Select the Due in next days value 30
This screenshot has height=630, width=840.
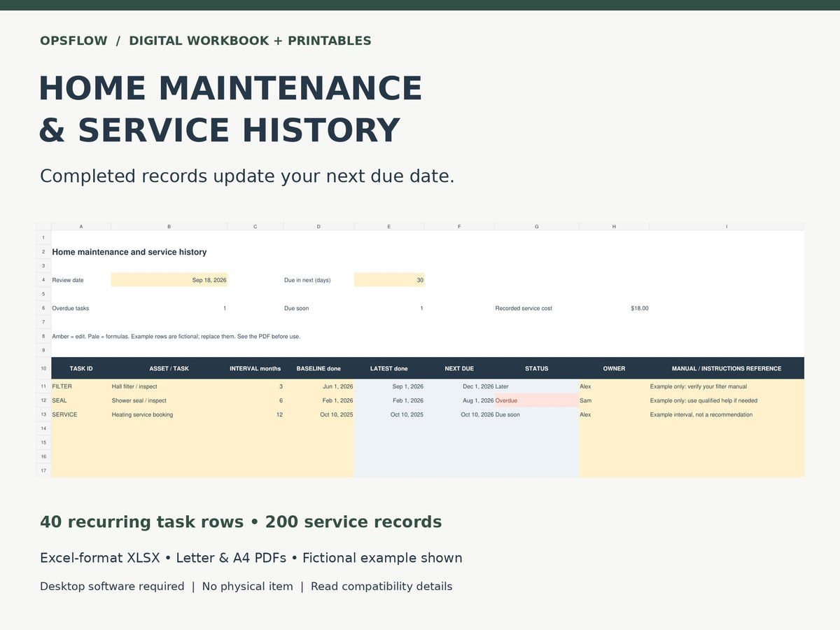(x=389, y=280)
